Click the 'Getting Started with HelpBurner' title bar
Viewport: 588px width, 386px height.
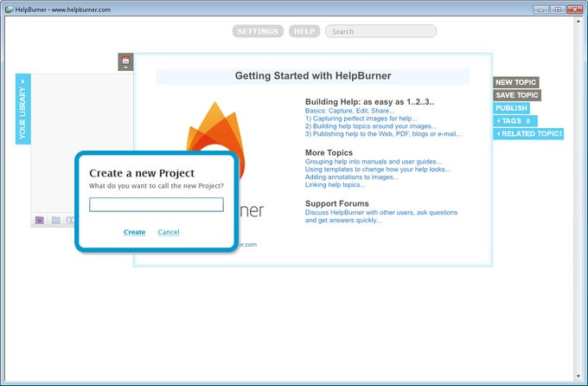pyautogui.click(x=313, y=76)
